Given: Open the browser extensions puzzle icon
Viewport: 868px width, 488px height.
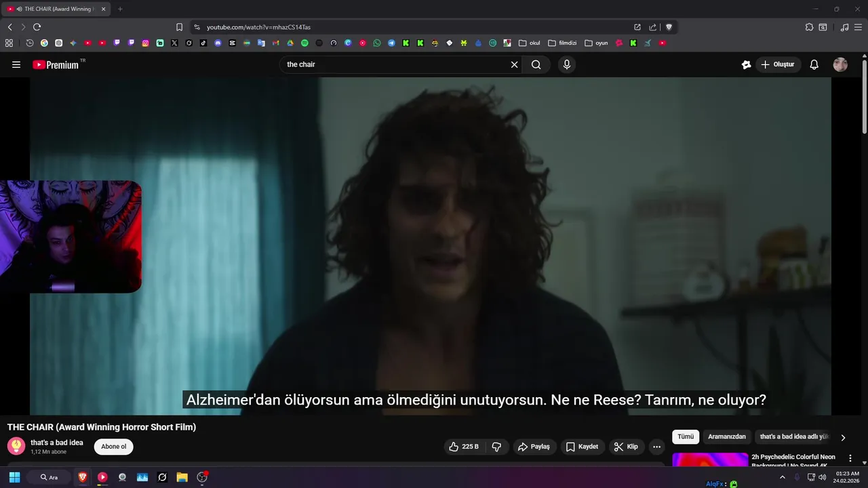Looking at the screenshot, I should (x=809, y=27).
